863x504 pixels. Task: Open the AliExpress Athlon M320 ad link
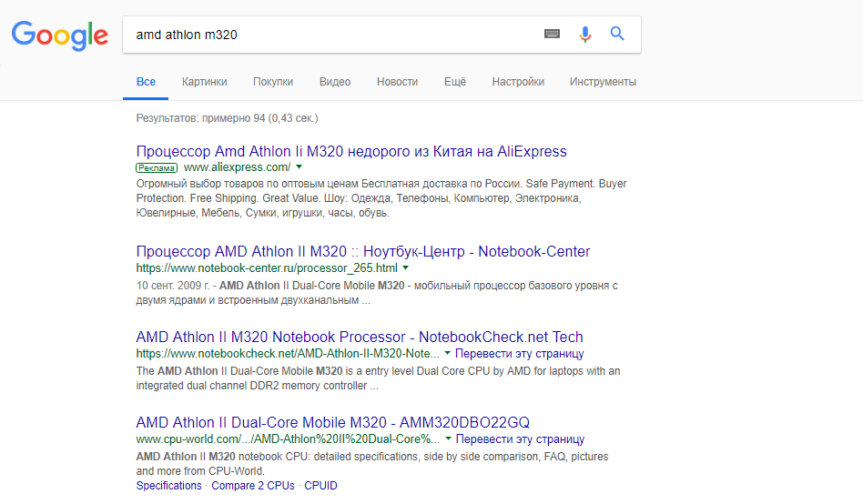click(351, 151)
